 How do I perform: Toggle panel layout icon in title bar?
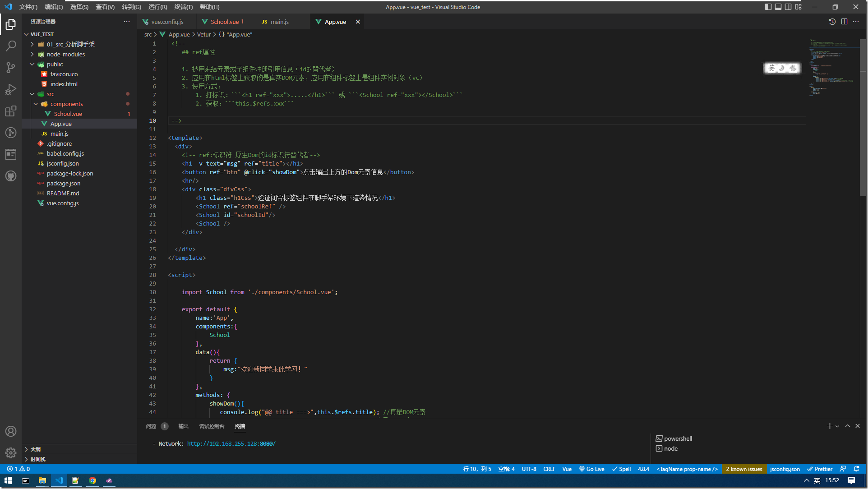pos(778,7)
